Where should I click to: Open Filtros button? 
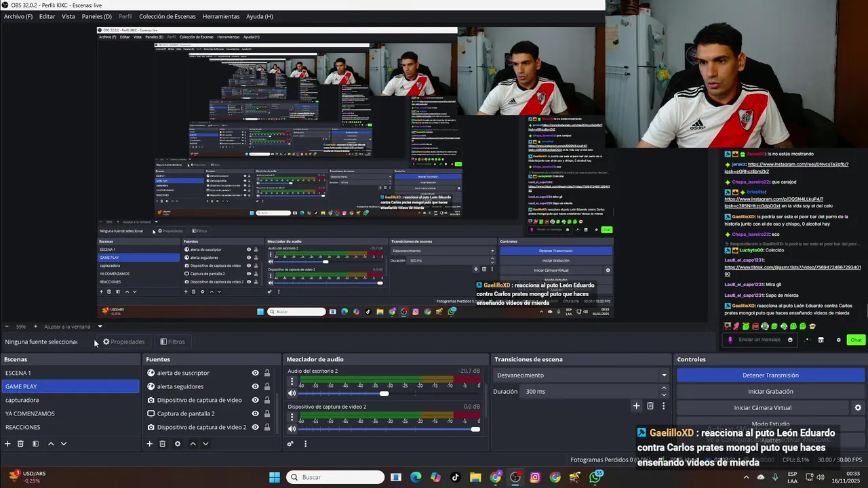172,342
